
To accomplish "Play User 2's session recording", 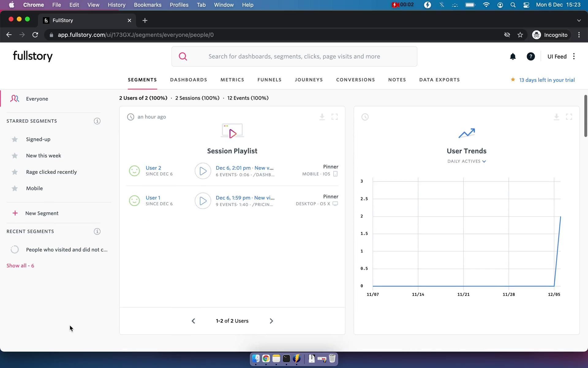I will click(x=203, y=171).
